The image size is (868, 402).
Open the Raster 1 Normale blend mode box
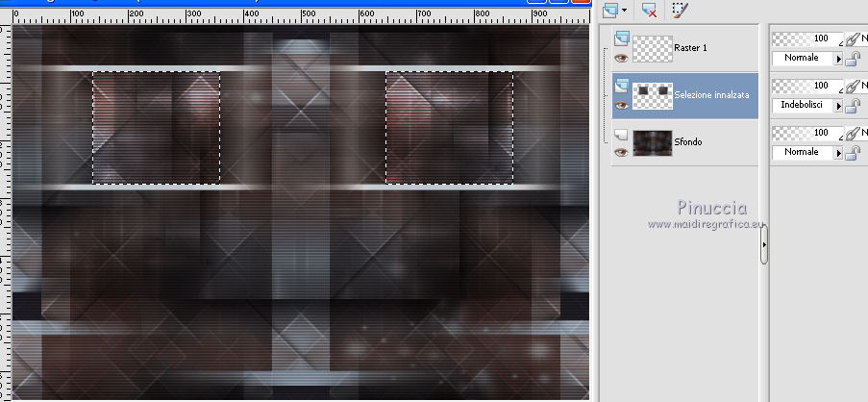pos(803,58)
